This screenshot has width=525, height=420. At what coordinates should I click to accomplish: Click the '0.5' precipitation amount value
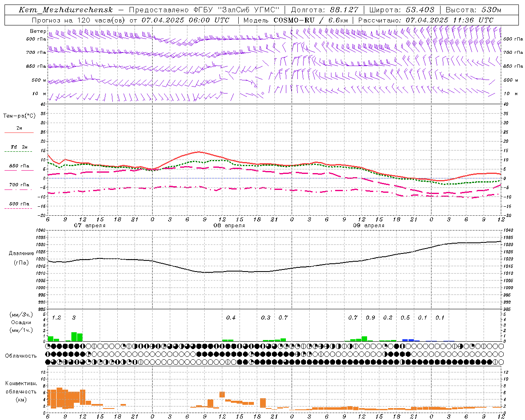[x=405, y=318]
